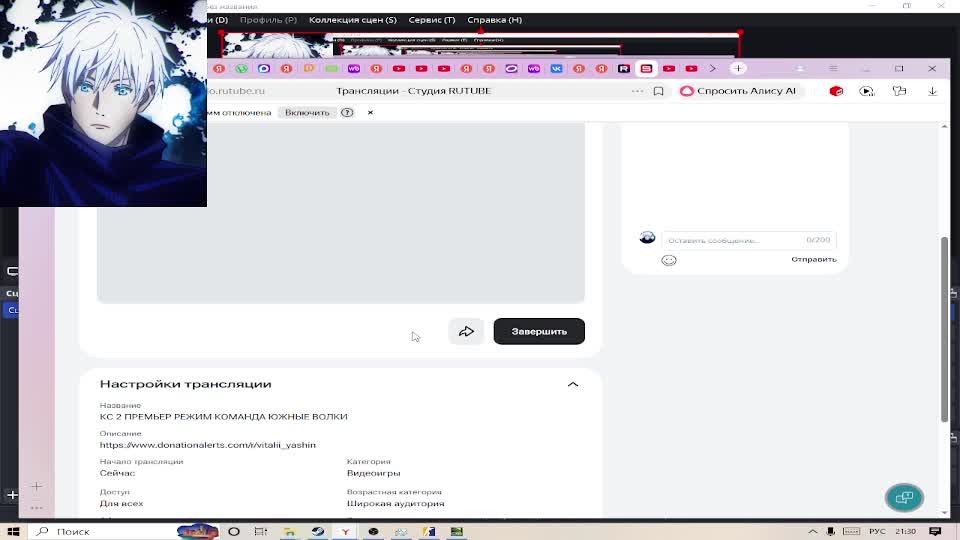Add OBS scene with the plus button
This screenshot has height=540, width=960.
point(12,495)
